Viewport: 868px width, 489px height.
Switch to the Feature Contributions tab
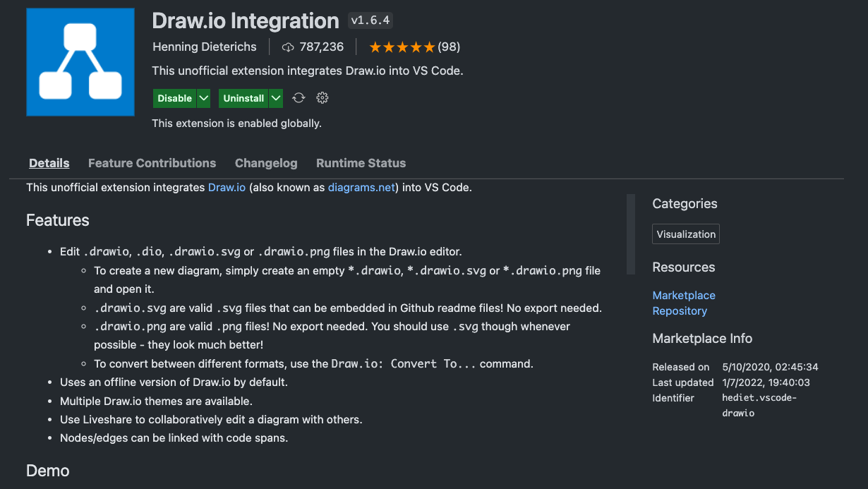pos(152,163)
